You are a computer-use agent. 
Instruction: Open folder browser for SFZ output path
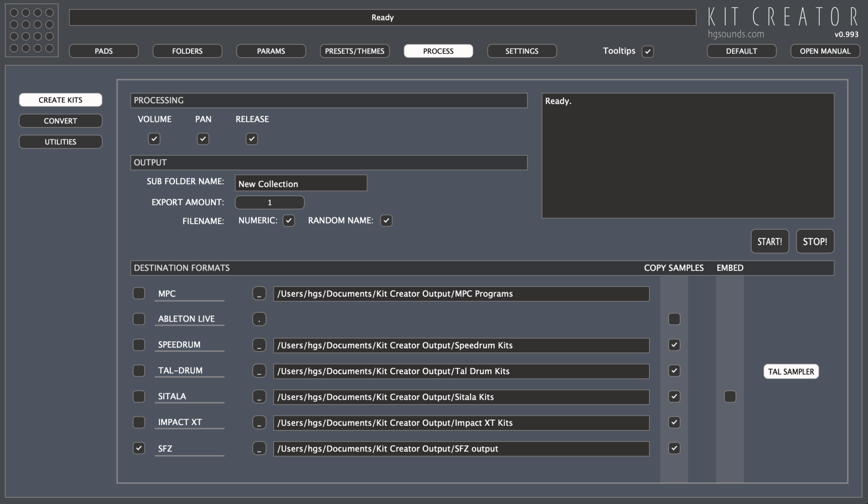(x=259, y=448)
